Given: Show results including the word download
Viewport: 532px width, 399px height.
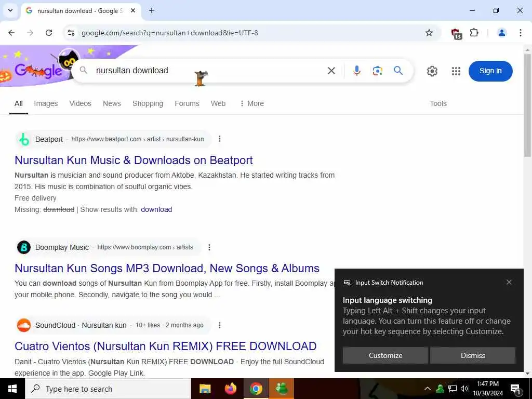Looking at the screenshot, I should tap(156, 209).
